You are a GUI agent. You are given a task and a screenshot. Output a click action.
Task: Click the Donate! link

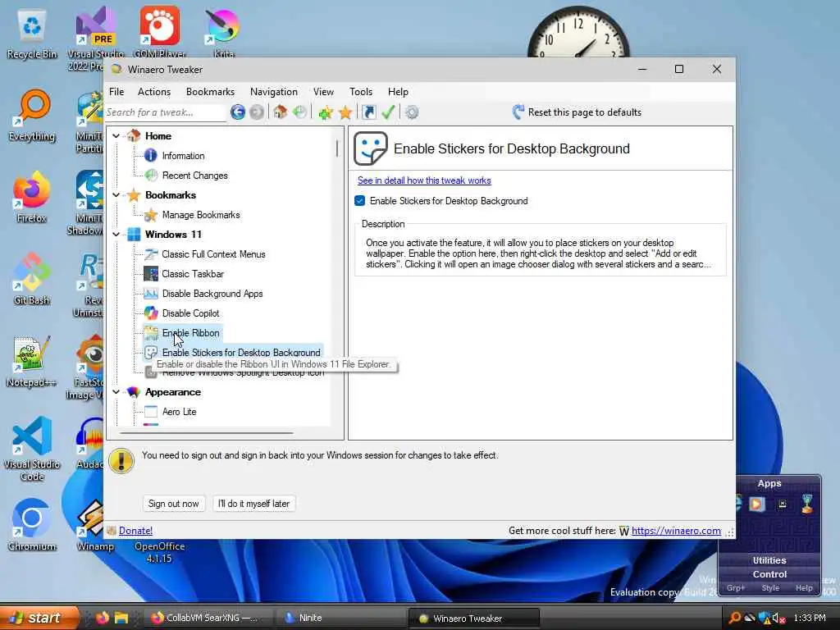coord(135,531)
